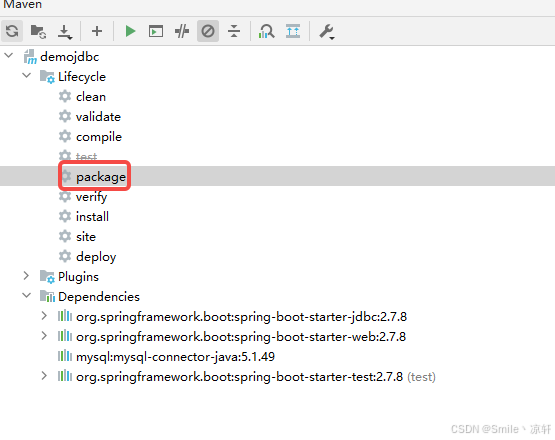Download sources and documentation icon
This screenshot has width=555, height=440.
coord(65,32)
